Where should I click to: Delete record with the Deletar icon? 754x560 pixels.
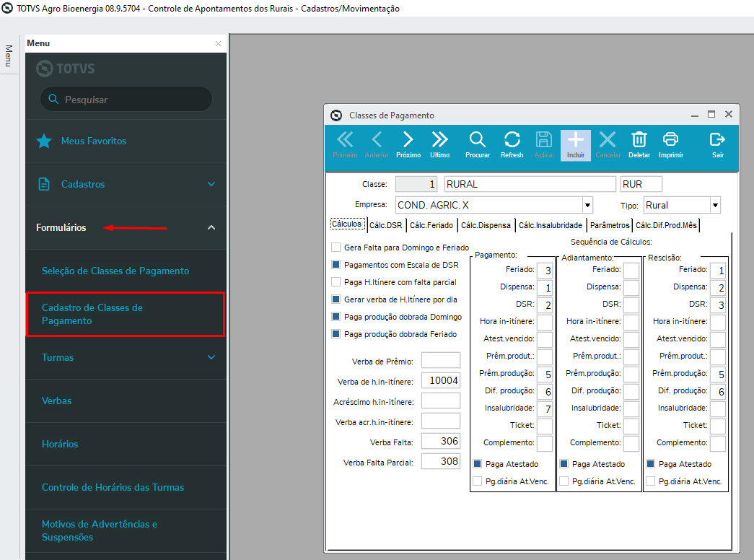(639, 144)
